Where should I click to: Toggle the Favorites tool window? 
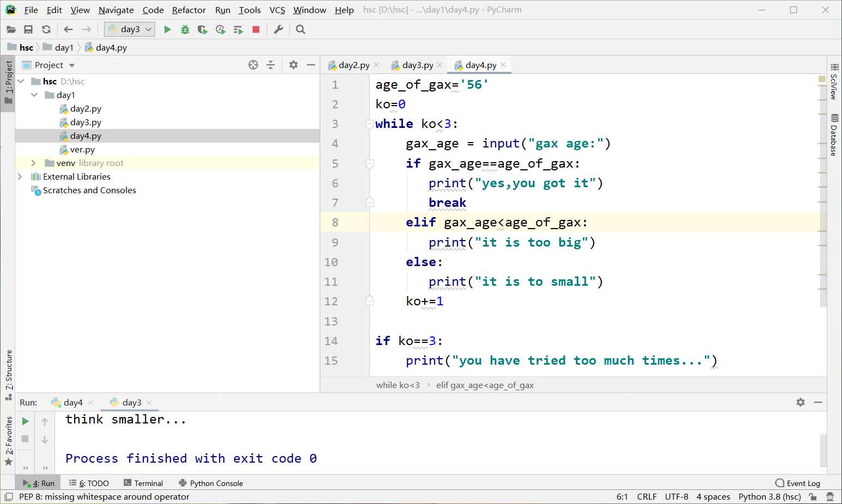point(9,440)
